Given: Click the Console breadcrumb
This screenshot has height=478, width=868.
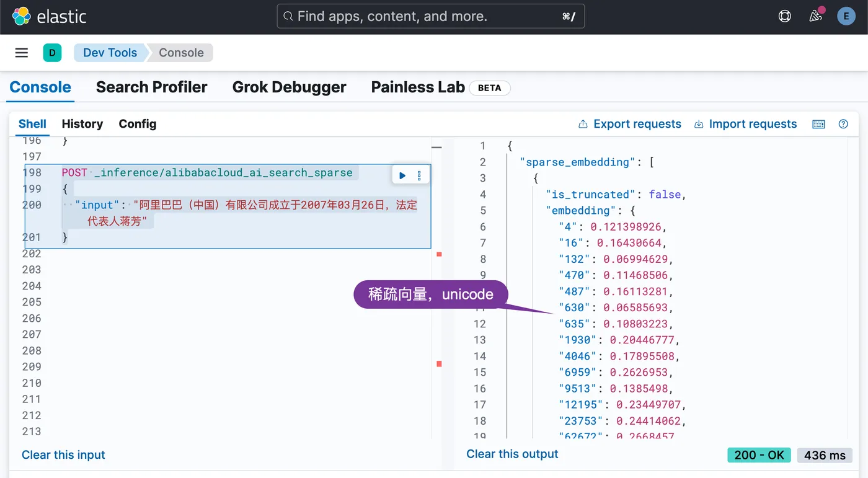Looking at the screenshot, I should 181,53.
